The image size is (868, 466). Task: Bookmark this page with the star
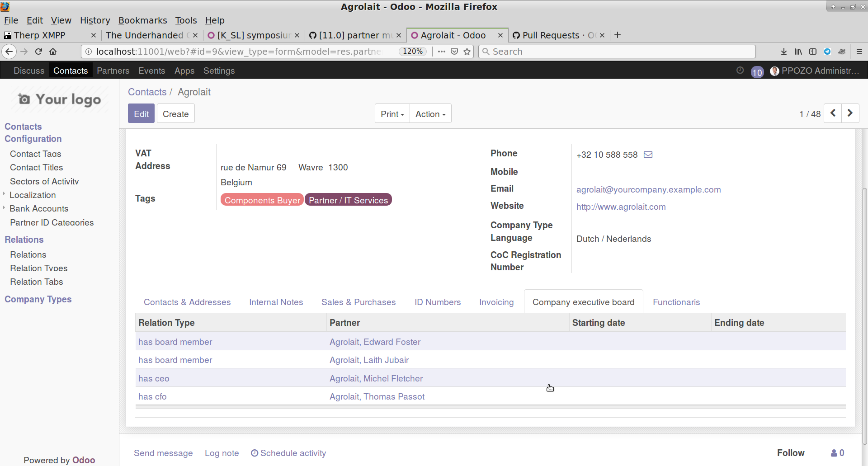[467, 52]
